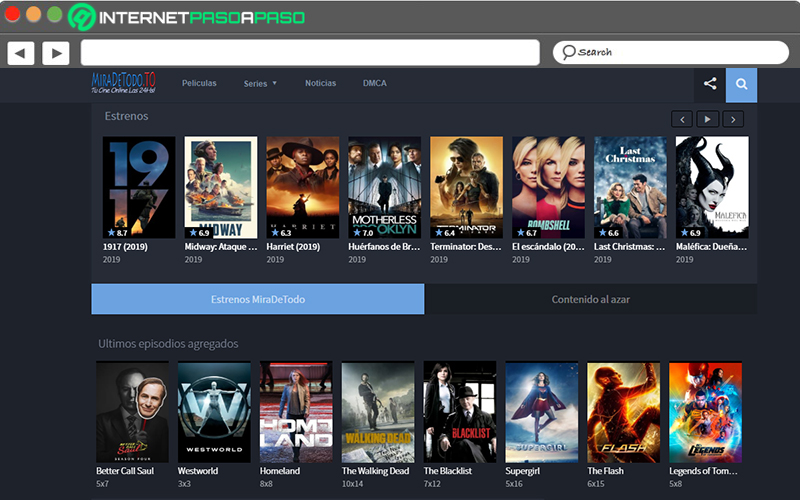800x500 pixels.
Task: Click the Supergirl title text
Action: click(522, 471)
